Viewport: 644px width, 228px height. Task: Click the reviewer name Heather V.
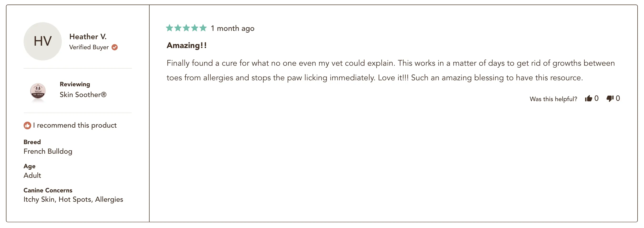[88, 37]
